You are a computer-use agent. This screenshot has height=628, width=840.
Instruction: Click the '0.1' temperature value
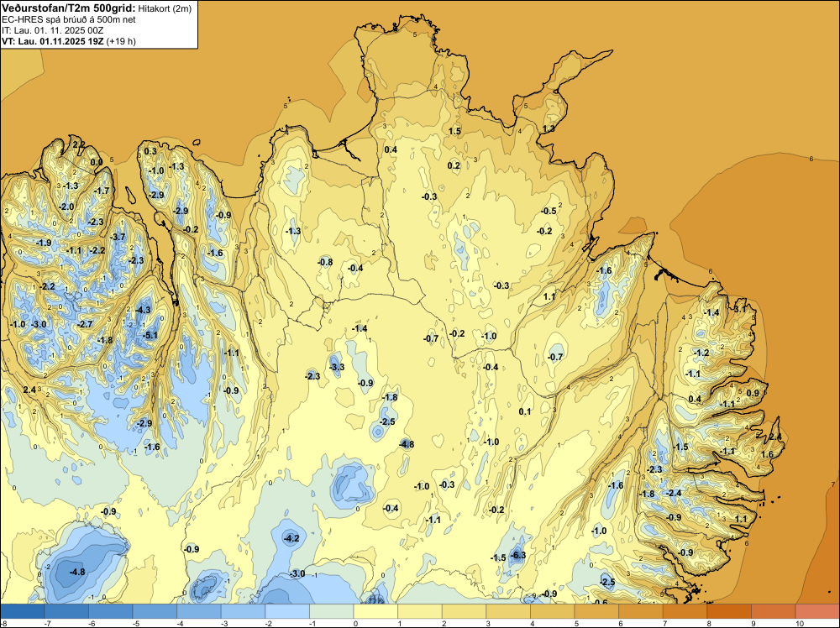pos(525,411)
